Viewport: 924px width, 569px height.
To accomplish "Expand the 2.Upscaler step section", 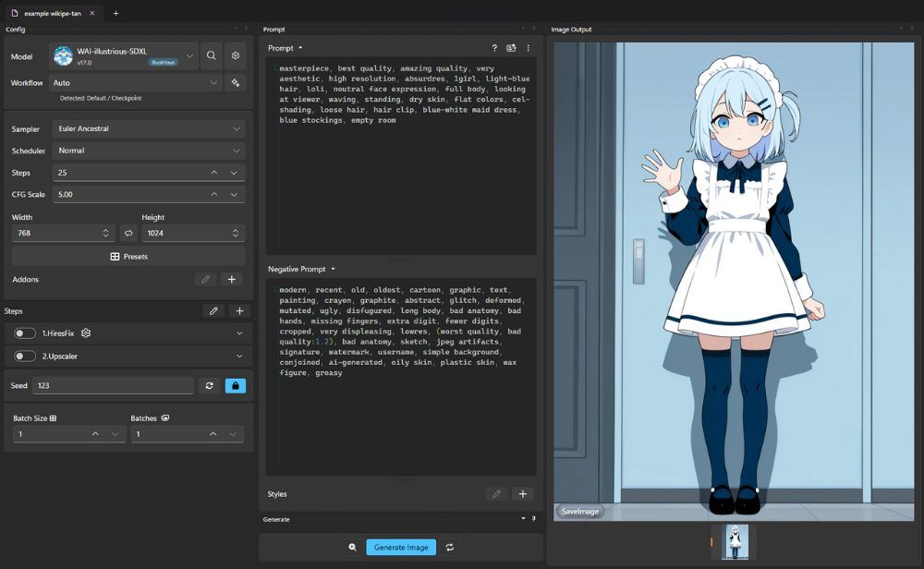I will (239, 357).
